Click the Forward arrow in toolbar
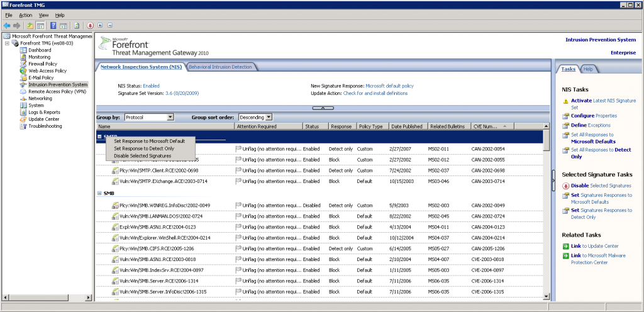The width and height of the screenshot is (644, 312). pos(16,25)
